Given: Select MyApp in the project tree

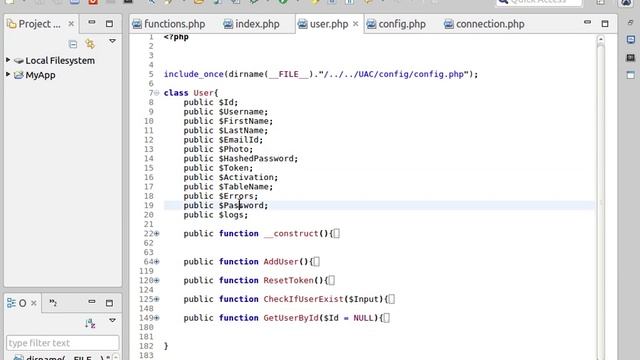Looking at the screenshot, I should coord(40,75).
